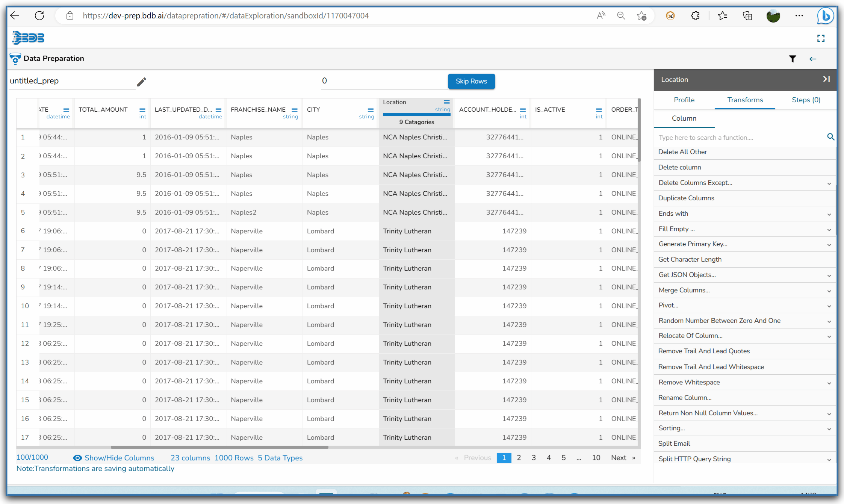This screenshot has height=504, width=844.
Task: Expand Delete Columns Except option
Action: pos(829,183)
